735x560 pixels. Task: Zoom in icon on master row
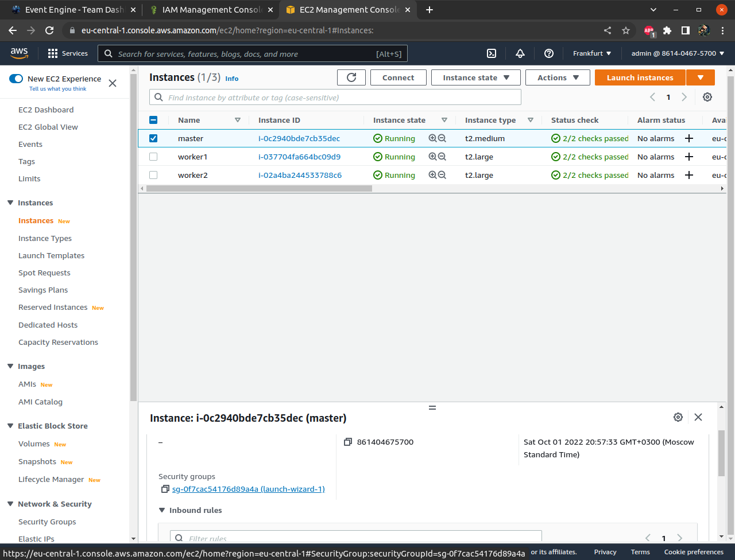432,138
